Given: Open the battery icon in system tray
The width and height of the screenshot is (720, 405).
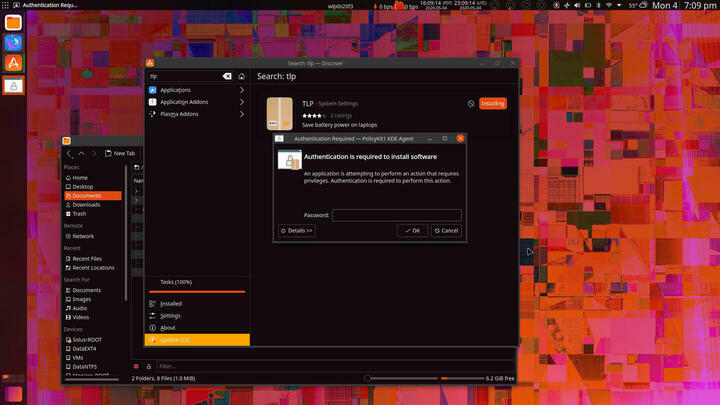Looking at the screenshot, I should [588, 5].
